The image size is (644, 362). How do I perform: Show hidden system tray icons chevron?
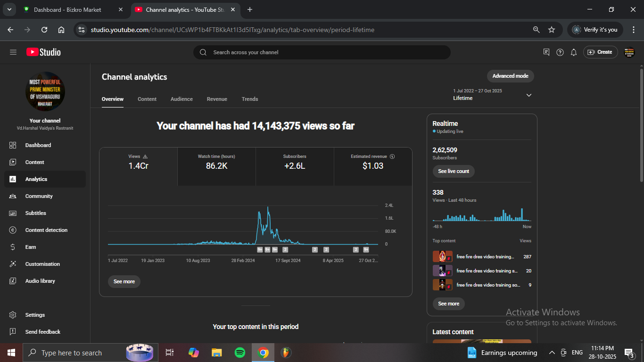coord(552,353)
